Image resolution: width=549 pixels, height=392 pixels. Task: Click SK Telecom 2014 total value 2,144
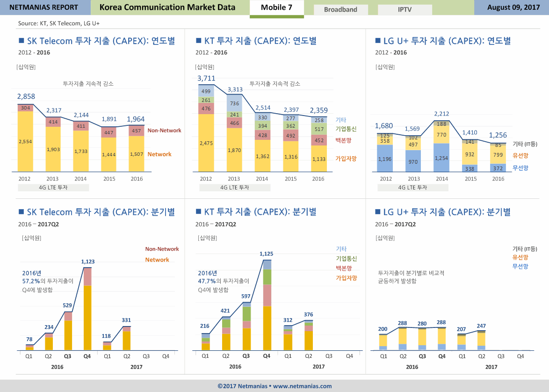(x=81, y=115)
